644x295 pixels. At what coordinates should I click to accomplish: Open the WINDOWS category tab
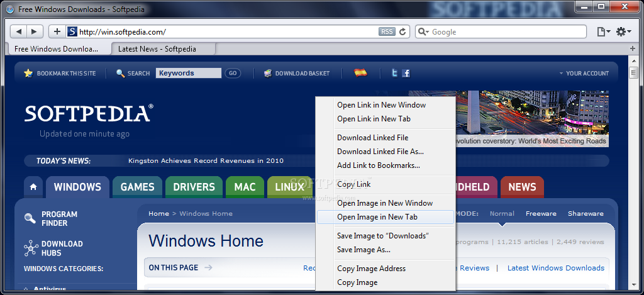coord(77,187)
